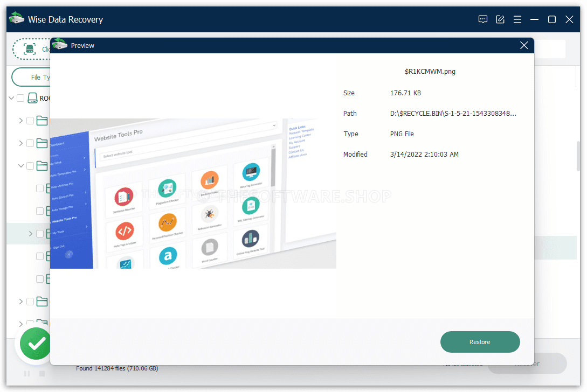Viewport: 587px width, 392px height.
Task: Check the highlighted subfolder row's checkbox
Action: point(40,234)
